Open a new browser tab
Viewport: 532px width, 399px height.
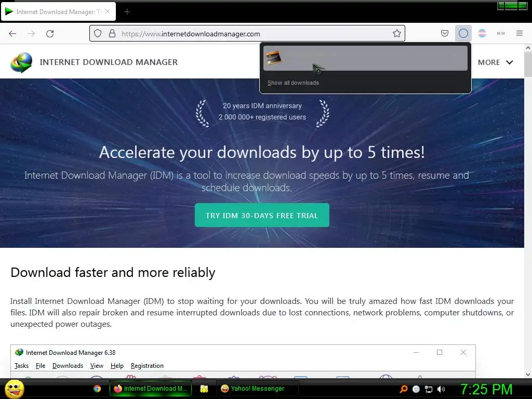click(x=127, y=12)
